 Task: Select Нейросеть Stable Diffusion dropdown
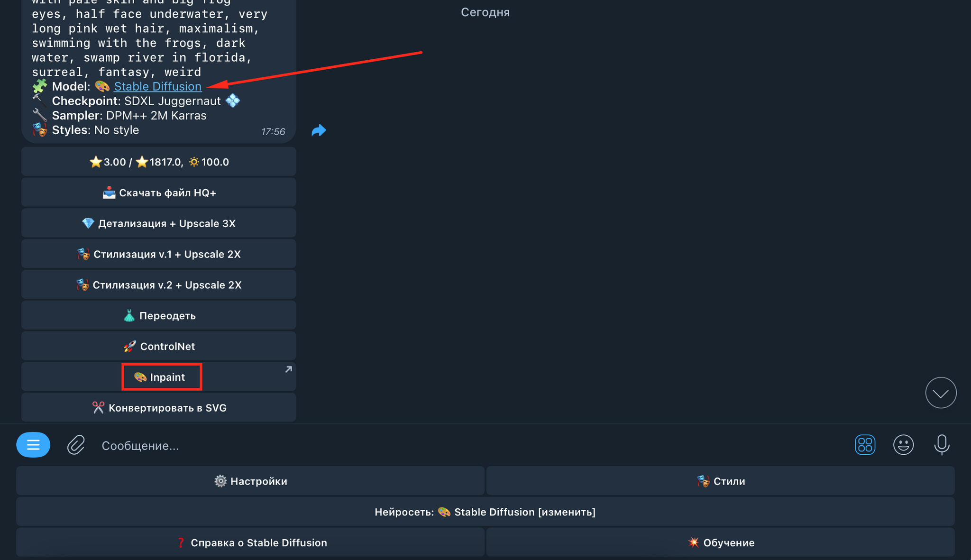pos(485,511)
